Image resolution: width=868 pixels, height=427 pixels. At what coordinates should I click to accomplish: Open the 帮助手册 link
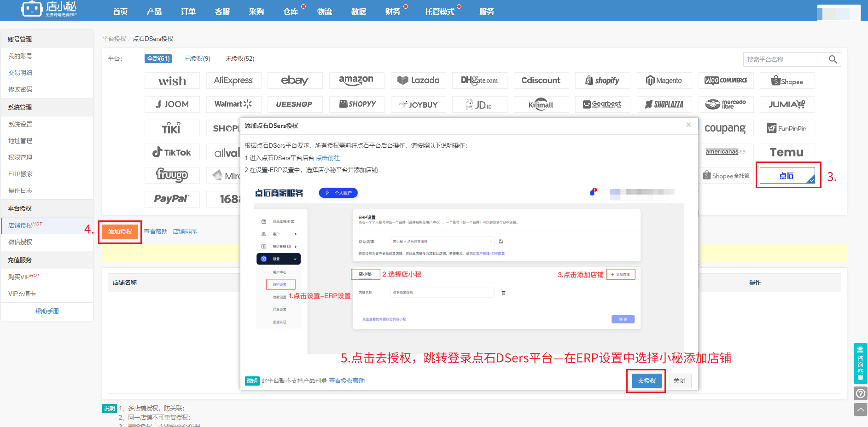coord(47,311)
